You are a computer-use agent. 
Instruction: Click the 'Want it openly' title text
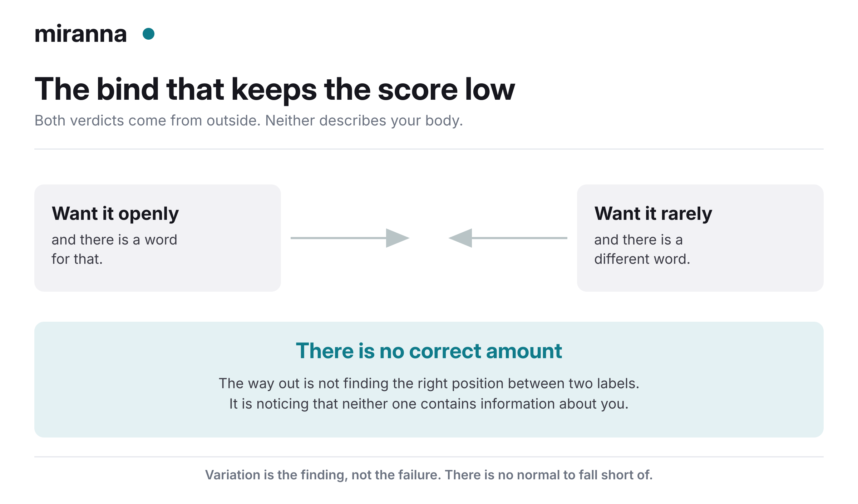click(115, 214)
